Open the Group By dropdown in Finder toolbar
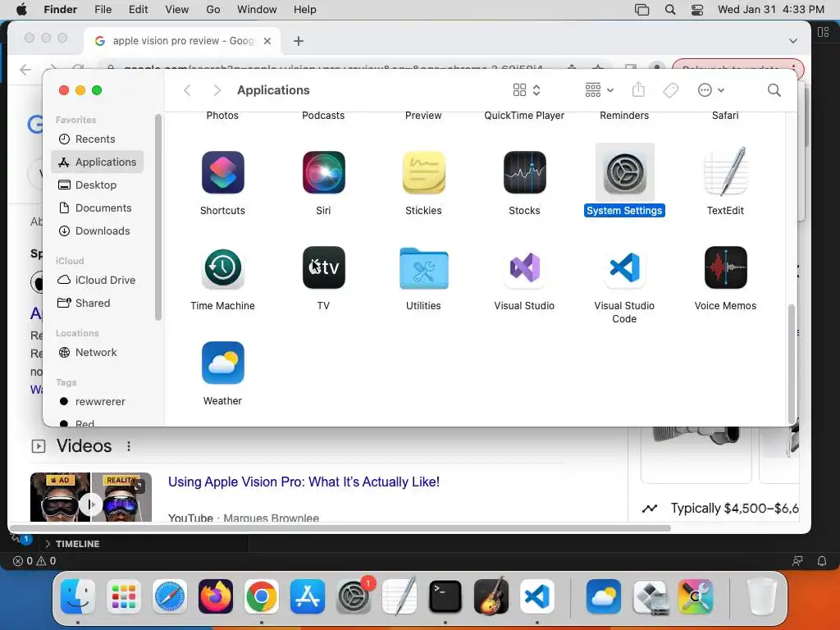The height and width of the screenshot is (630, 840). pos(599,90)
